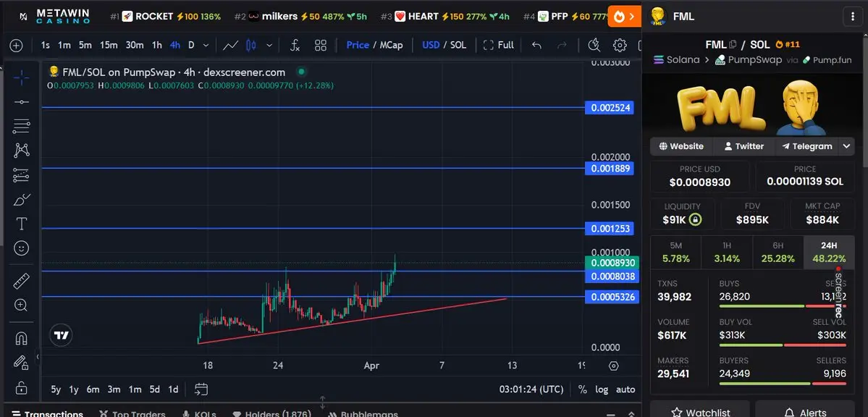Select the 4h timeframe
This screenshot has width=868, height=417.
click(175, 46)
